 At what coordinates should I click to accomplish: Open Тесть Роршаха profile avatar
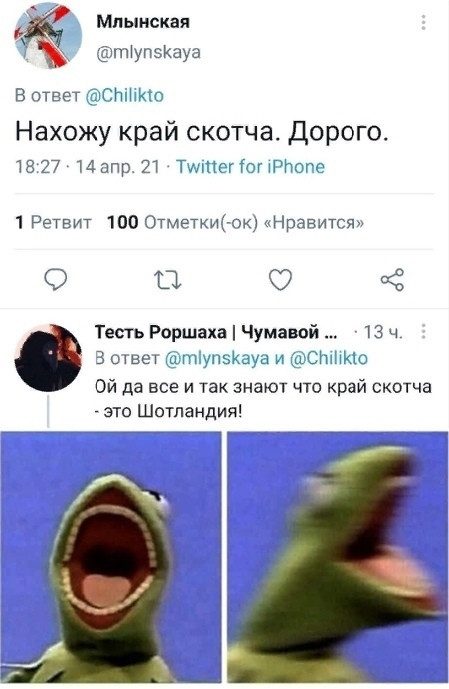pos(48,358)
